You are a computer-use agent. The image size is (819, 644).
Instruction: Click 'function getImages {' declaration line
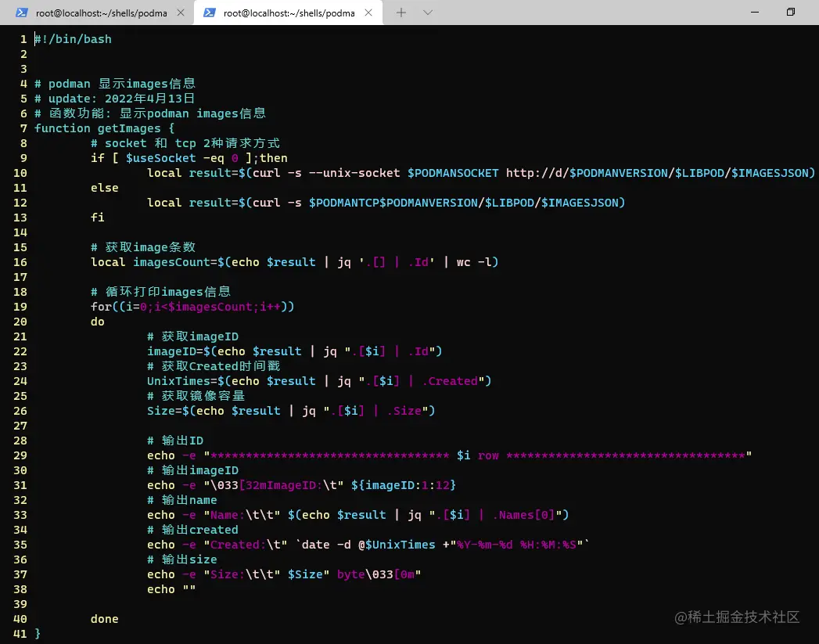click(105, 128)
